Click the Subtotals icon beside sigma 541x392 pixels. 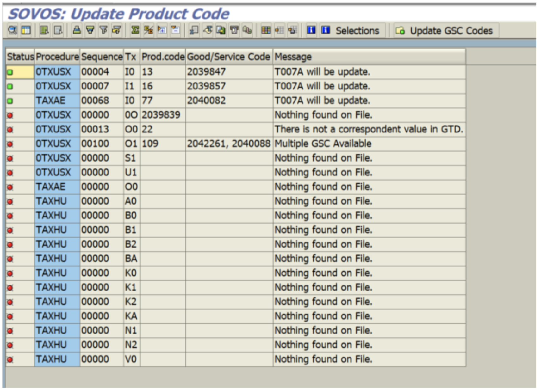coord(148,30)
